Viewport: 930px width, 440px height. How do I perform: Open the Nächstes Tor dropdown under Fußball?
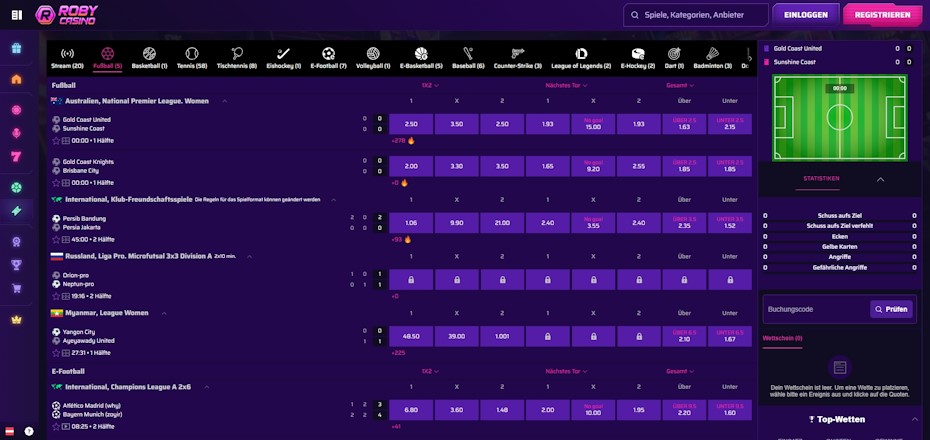click(x=566, y=85)
